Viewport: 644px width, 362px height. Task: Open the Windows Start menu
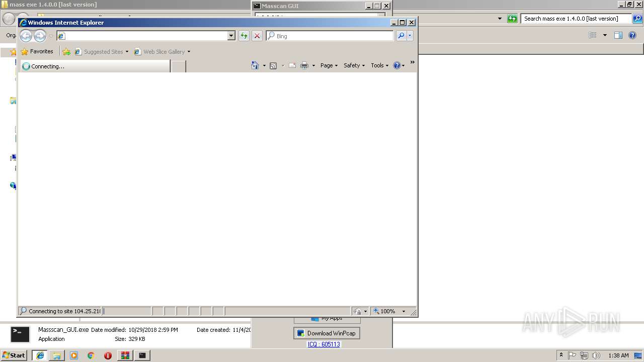(x=14, y=355)
